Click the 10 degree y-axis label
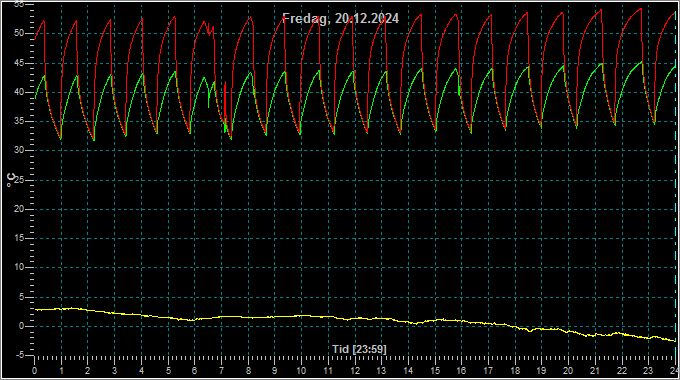The image size is (680, 380). point(19,268)
